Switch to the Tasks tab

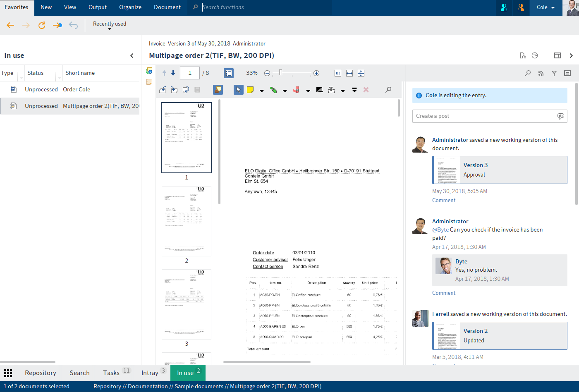click(111, 373)
